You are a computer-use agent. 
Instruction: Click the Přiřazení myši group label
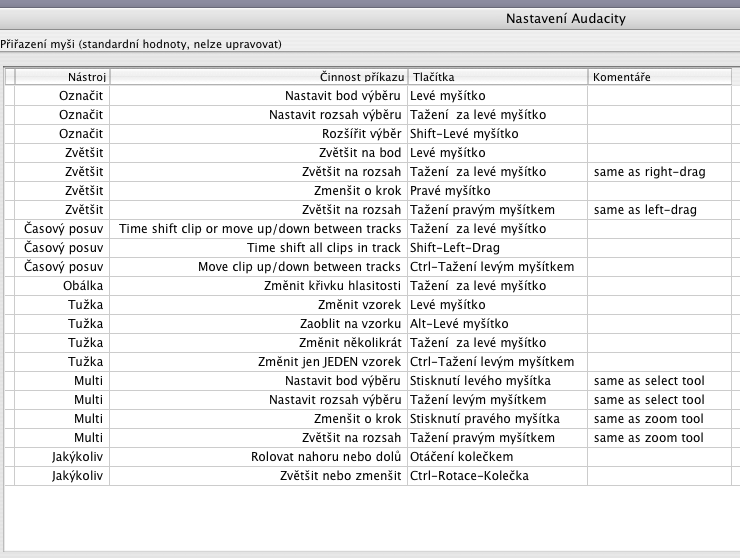click(x=141, y=44)
